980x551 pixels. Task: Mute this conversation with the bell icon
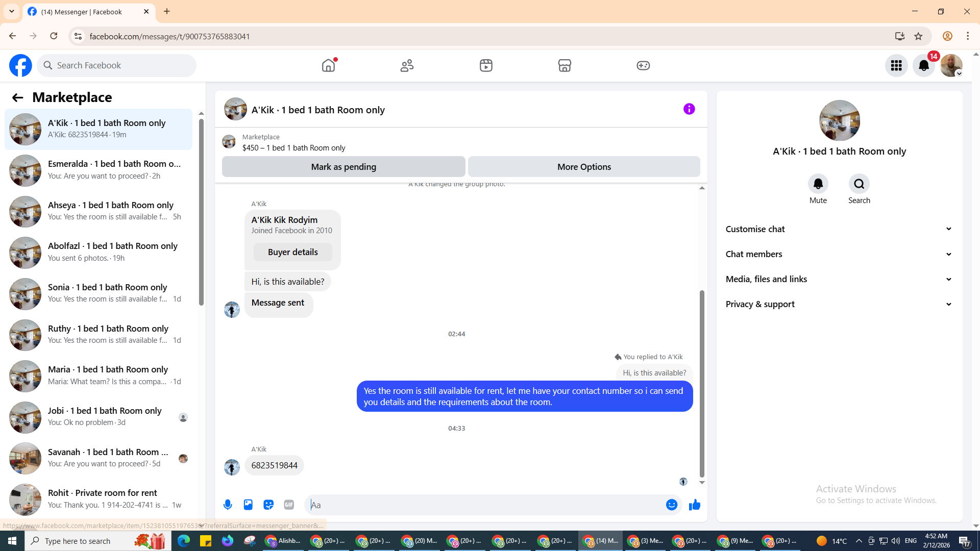click(818, 184)
